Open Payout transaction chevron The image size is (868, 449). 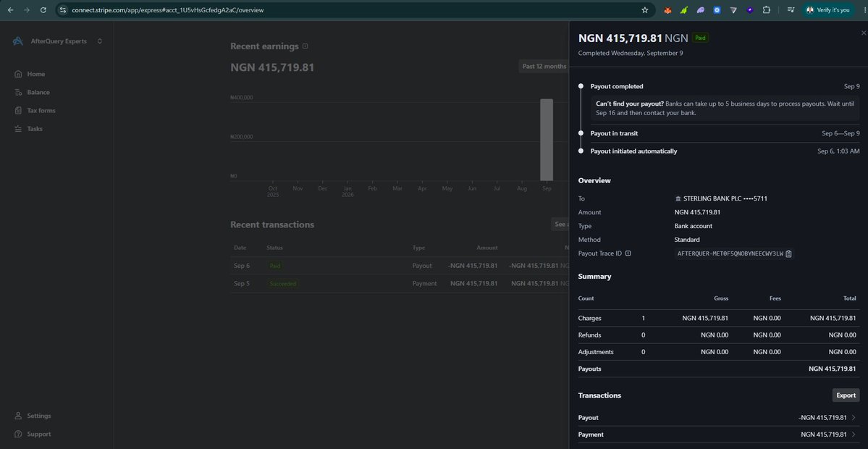(x=854, y=417)
